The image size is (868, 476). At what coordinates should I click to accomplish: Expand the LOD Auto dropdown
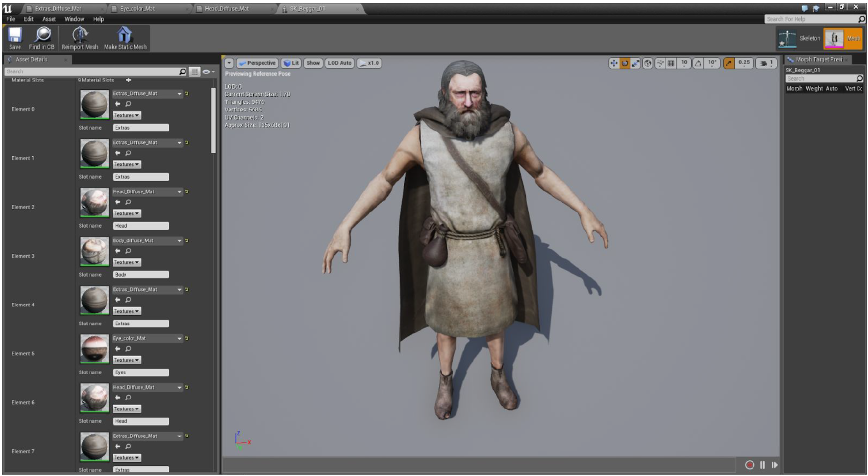coord(339,63)
